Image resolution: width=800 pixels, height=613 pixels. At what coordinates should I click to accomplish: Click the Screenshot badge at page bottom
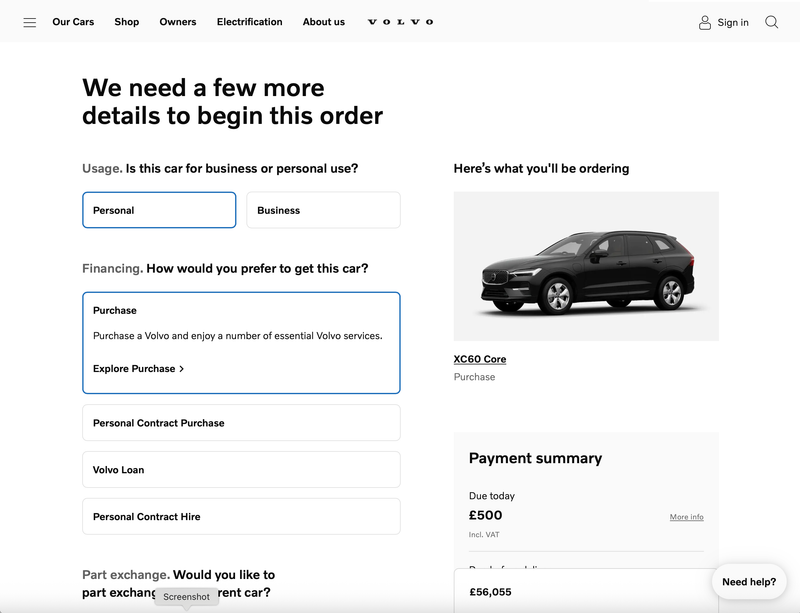pyautogui.click(x=186, y=596)
